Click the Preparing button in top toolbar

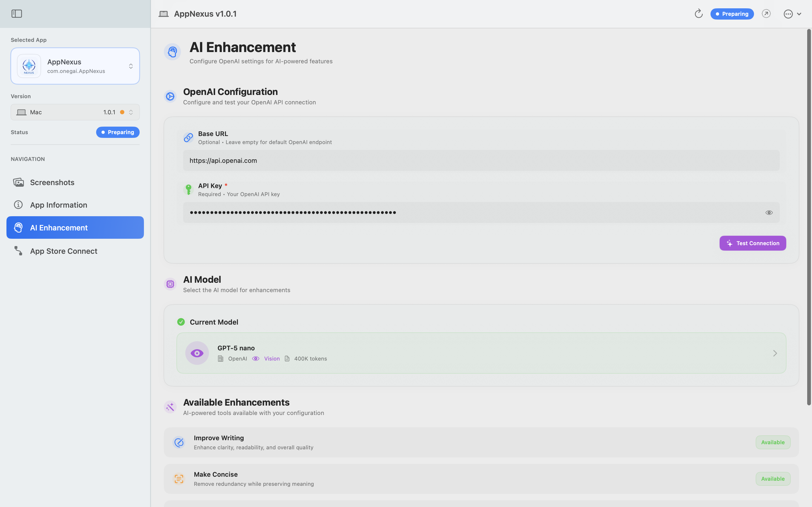pyautogui.click(x=732, y=14)
